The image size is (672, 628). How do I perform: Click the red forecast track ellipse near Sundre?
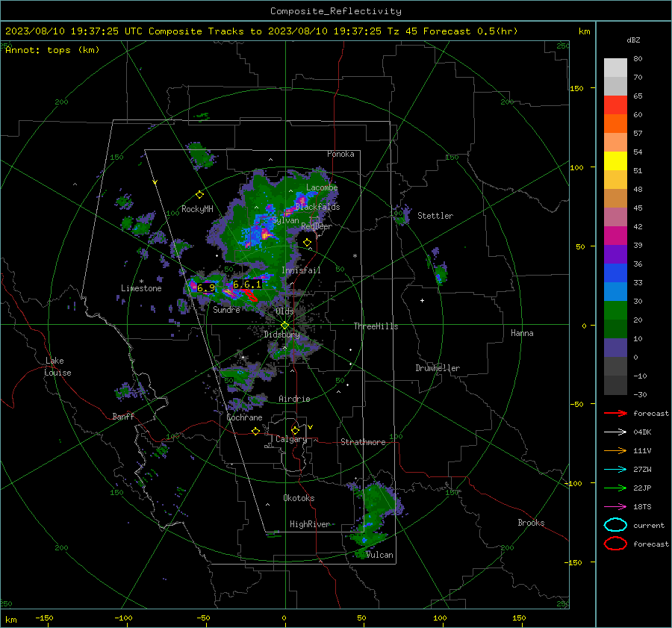pyautogui.click(x=249, y=296)
